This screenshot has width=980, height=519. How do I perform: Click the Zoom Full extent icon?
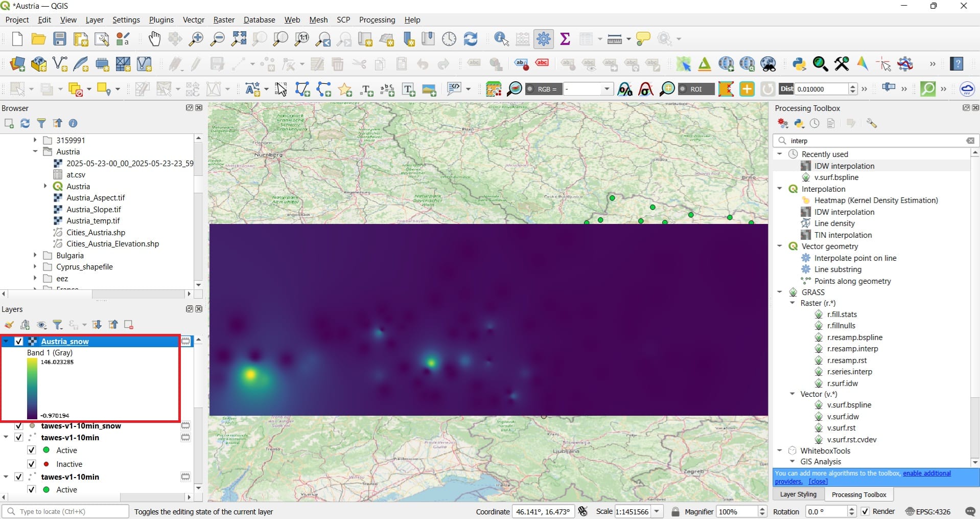pos(239,39)
